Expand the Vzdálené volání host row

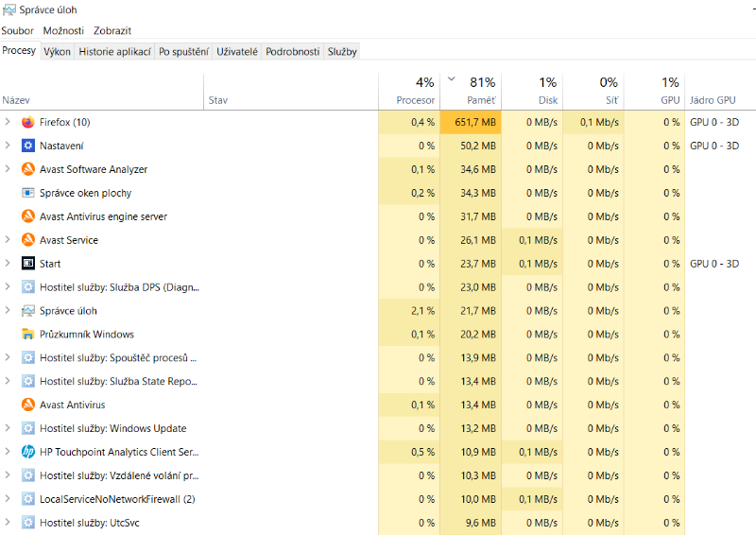pyautogui.click(x=8, y=475)
